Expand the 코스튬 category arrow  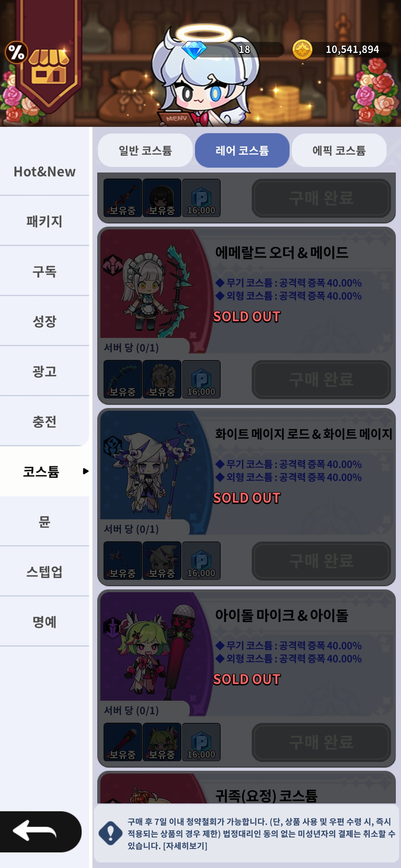point(86,471)
